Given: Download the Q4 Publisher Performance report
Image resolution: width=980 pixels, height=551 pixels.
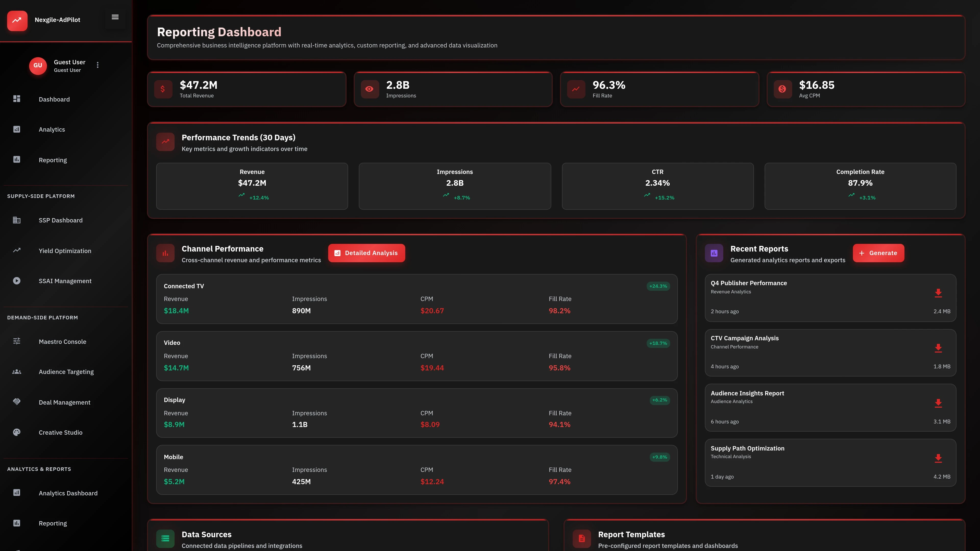Looking at the screenshot, I should click(939, 293).
